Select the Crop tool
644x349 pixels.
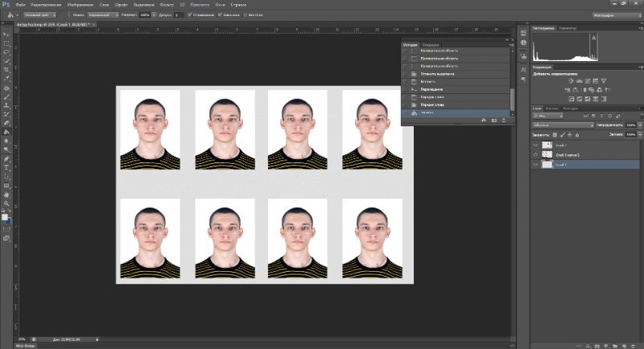pyautogui.click(x=6, y=70)
